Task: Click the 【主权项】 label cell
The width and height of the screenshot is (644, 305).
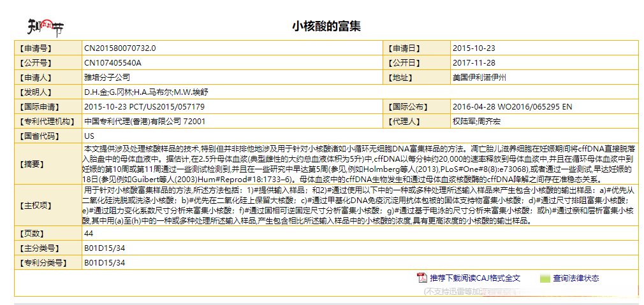Action: tap(48, 206)
